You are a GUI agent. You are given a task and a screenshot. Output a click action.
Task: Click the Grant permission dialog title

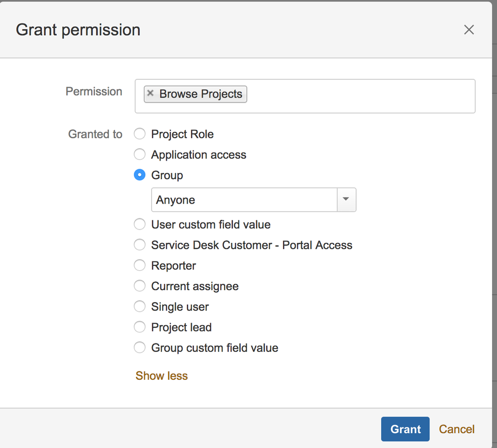[x=78, y=30]
